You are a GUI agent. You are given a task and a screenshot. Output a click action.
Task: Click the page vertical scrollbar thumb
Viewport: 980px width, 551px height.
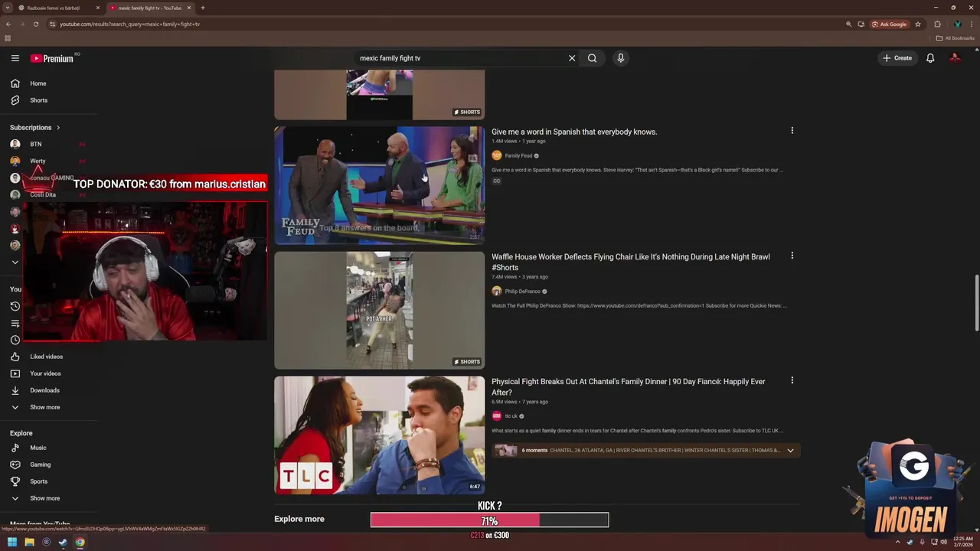976,302
